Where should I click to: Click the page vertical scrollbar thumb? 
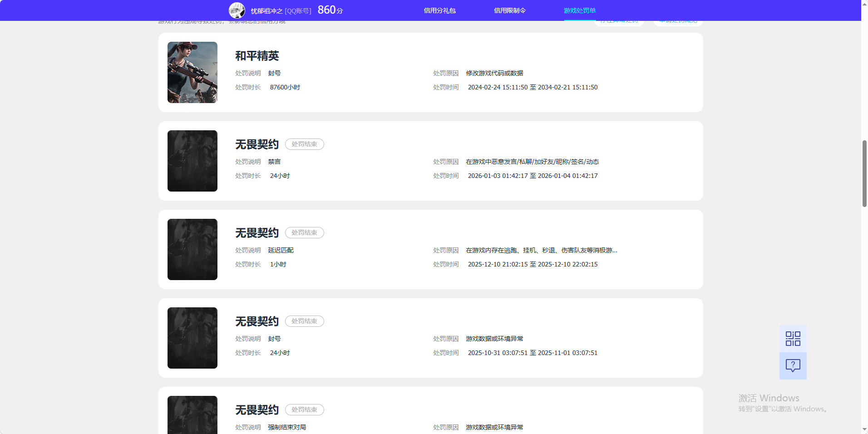(864, 174)
